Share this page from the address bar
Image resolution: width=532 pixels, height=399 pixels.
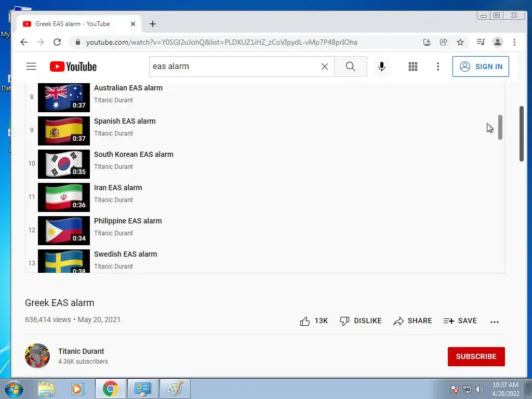[444, 42]
